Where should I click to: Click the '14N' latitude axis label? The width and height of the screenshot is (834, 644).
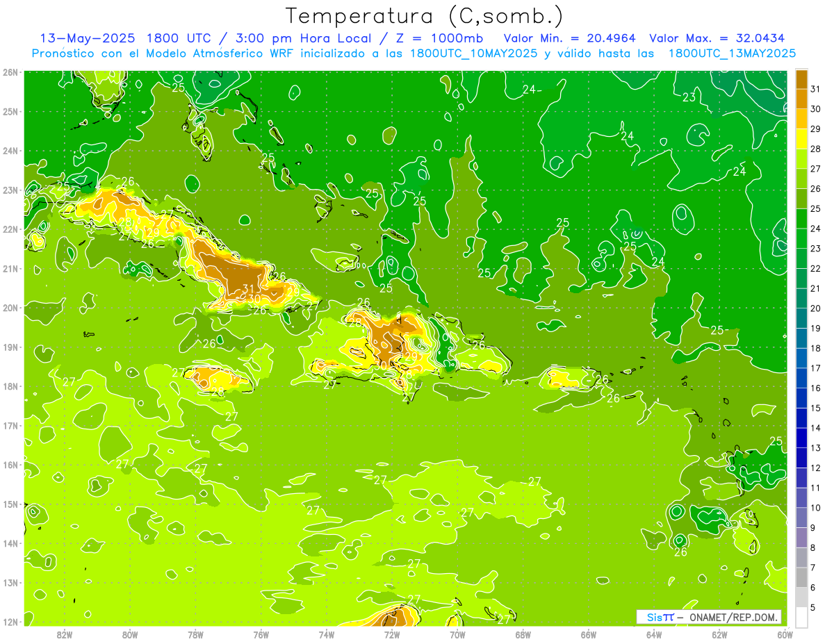coord(10,543)
